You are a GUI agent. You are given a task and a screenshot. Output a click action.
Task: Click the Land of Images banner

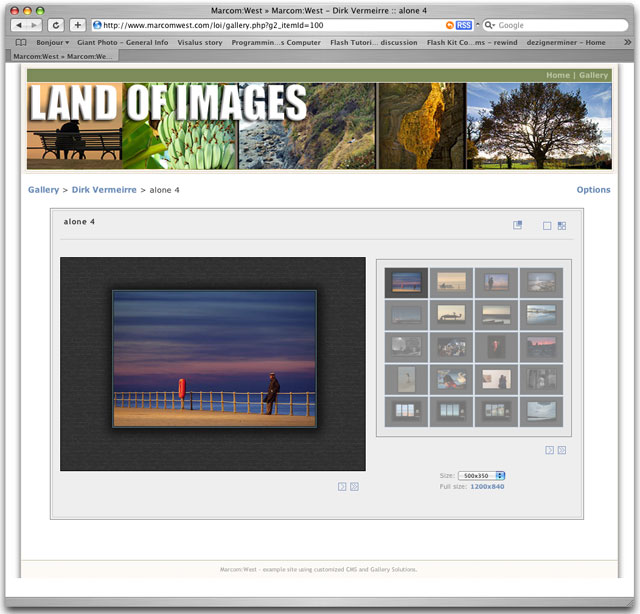[x=319, y=126]
